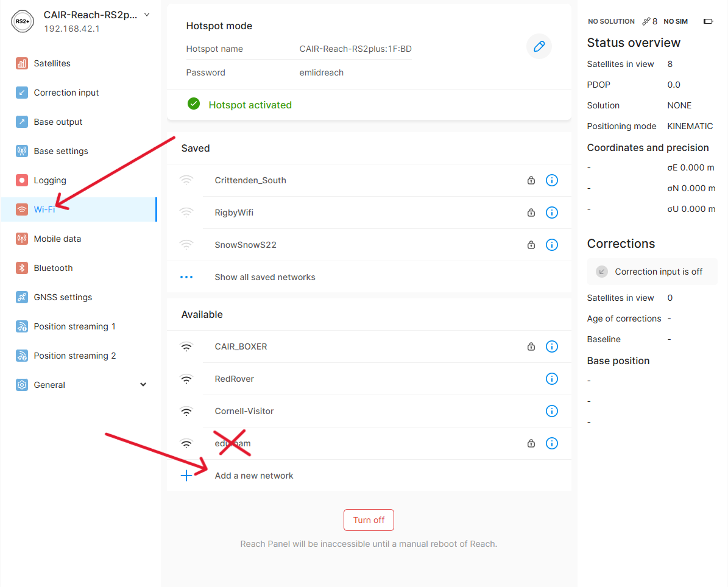Click the lock icon on Crittenden_South

point(531,180)
